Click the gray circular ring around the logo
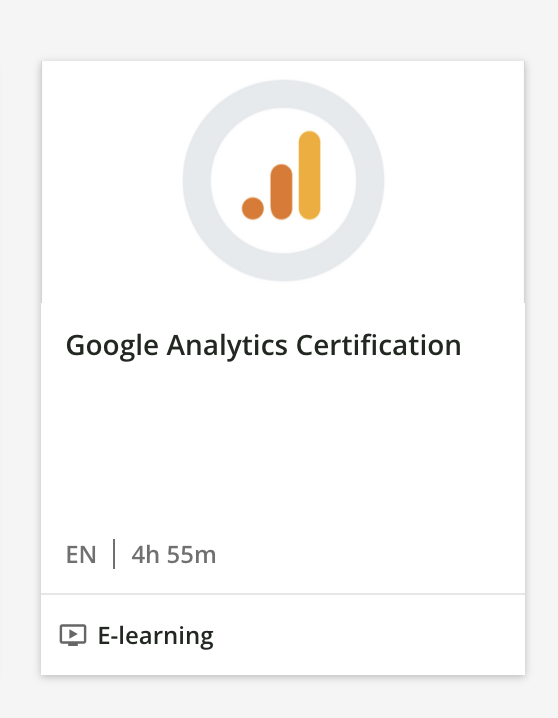 [x=283, y=93]
